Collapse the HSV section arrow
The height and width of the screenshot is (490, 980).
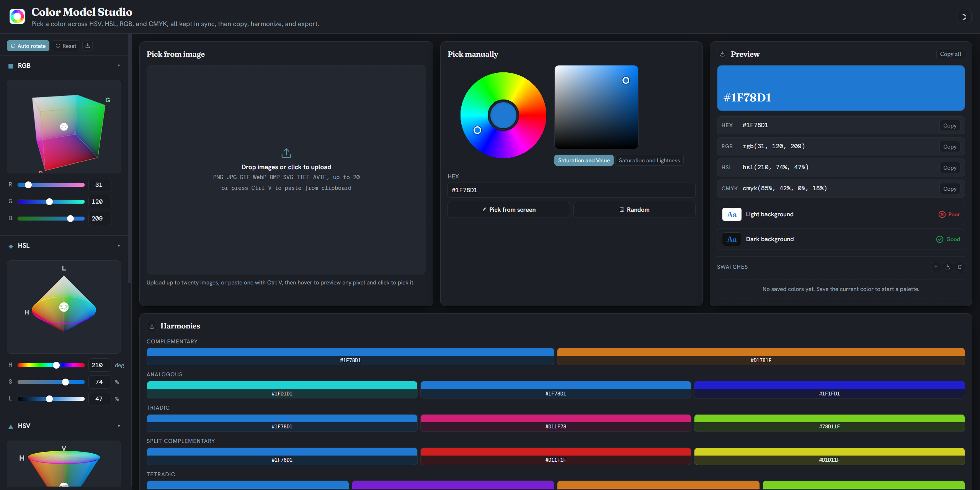pyautogui.click(x=119, y=426)
